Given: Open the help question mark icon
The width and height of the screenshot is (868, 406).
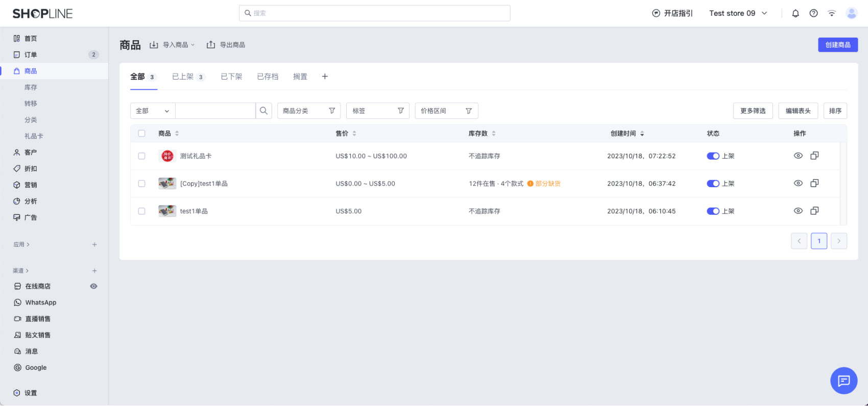Looking at the screenshot, I should pos(813,13).
